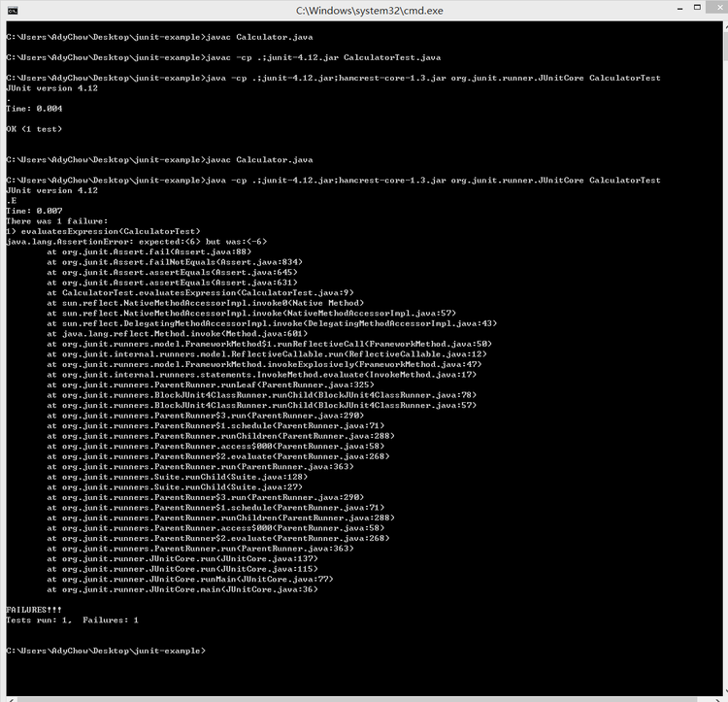This screenshot has width=728, height=702.
Task: Click the Suite.runChild(Suite.java:128) line
Action: tap(177, 477)
